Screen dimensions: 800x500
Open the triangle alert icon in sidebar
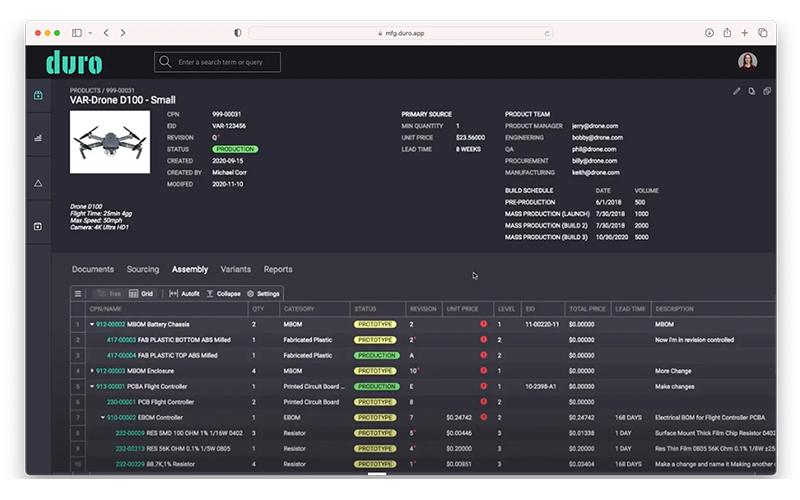coord(38,183)
